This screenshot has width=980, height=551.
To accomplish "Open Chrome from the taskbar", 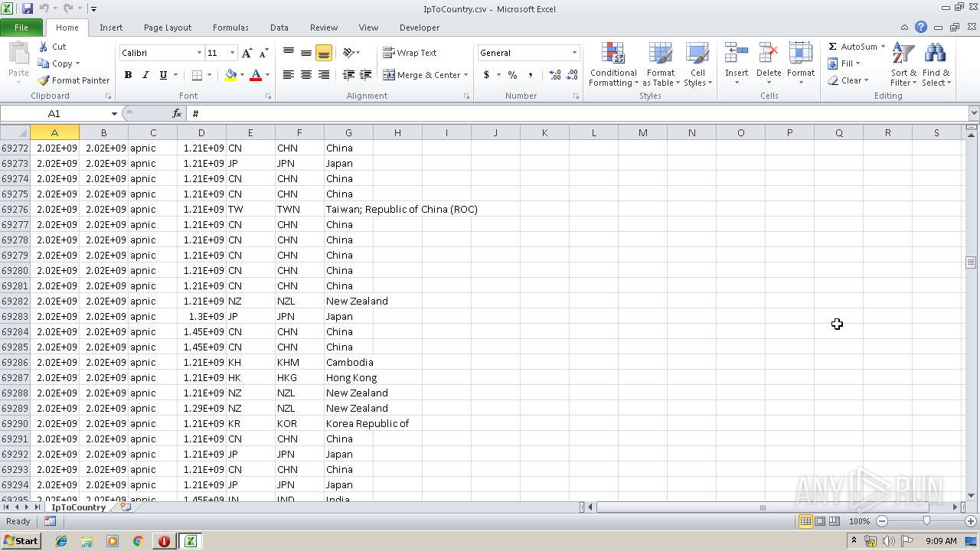I will (139, 541).
